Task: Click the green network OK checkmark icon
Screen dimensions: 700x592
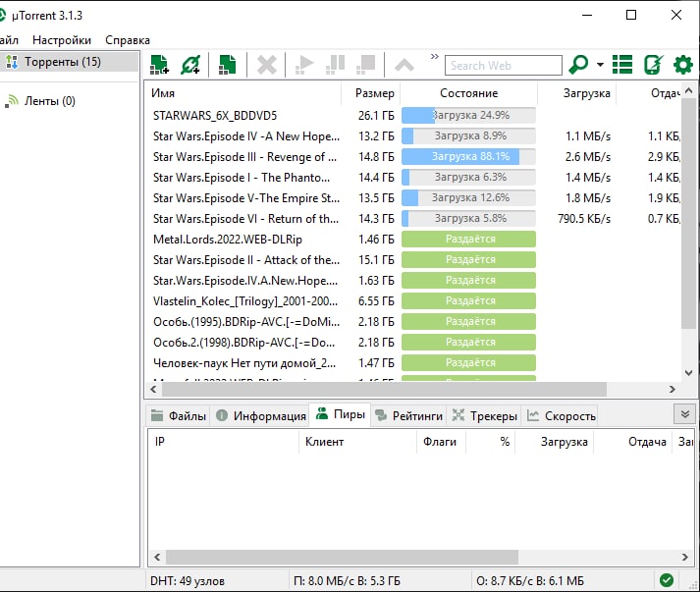Action: click(667, 580)
